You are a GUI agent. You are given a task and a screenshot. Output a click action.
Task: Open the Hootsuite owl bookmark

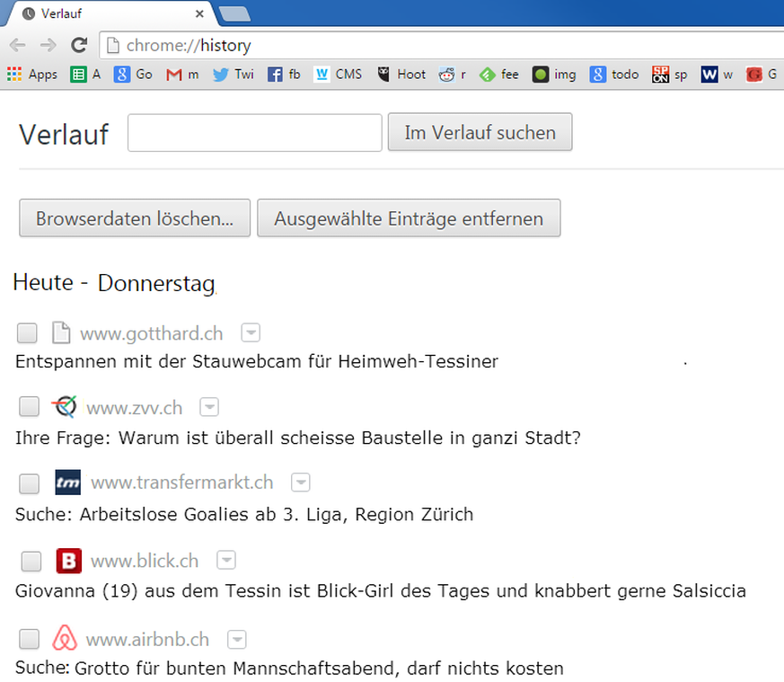(x=401, y=75)
